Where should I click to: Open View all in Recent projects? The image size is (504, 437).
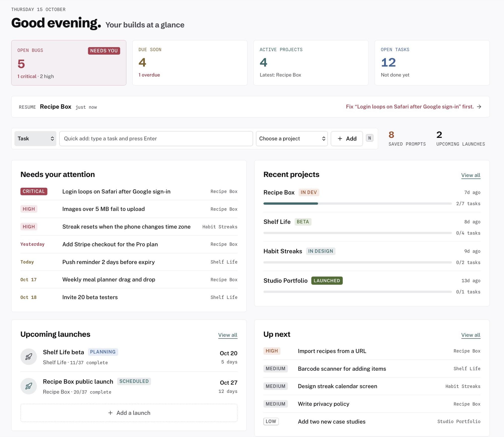pyautogui.click(x=471, y=175)
